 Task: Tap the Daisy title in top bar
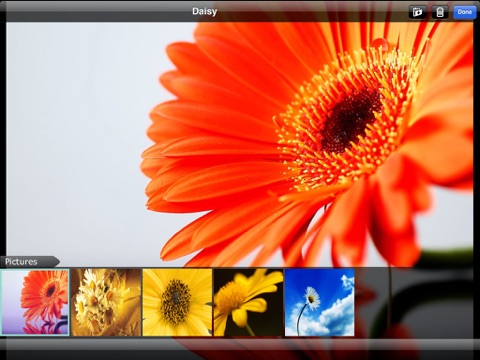[x=205, y=11]
